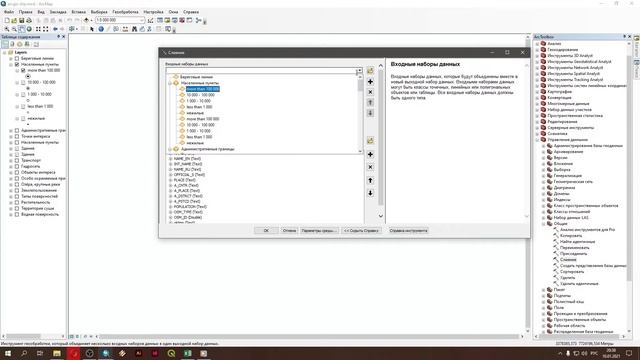Click the Параметры среды... button
Viewport: 640px width, 360px height.
pyautogui.click(x=319, y=231)
